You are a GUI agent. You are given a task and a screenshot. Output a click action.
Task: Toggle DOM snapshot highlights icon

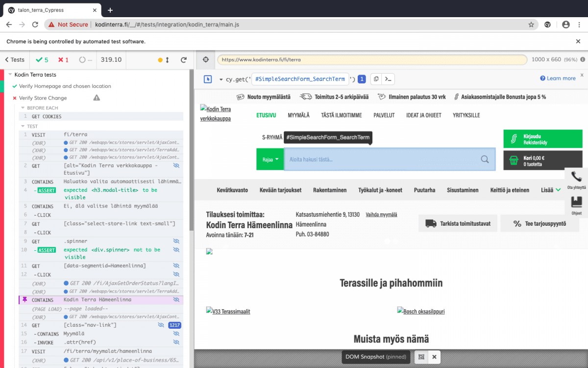coord(421,357)
